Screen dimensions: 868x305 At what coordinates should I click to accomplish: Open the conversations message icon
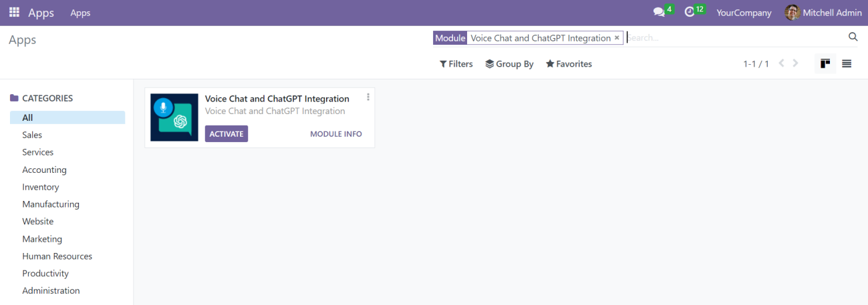(x=659, y=13)
